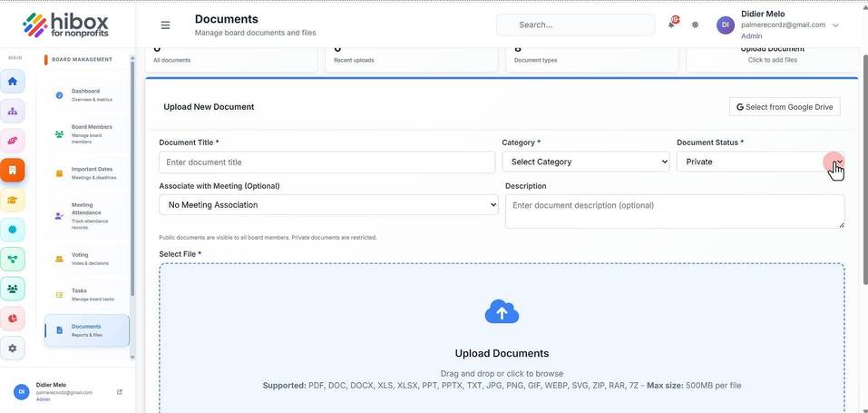Click the Supported file formats line
Viewport: 868px width, 413px height.
click(502, 385)
